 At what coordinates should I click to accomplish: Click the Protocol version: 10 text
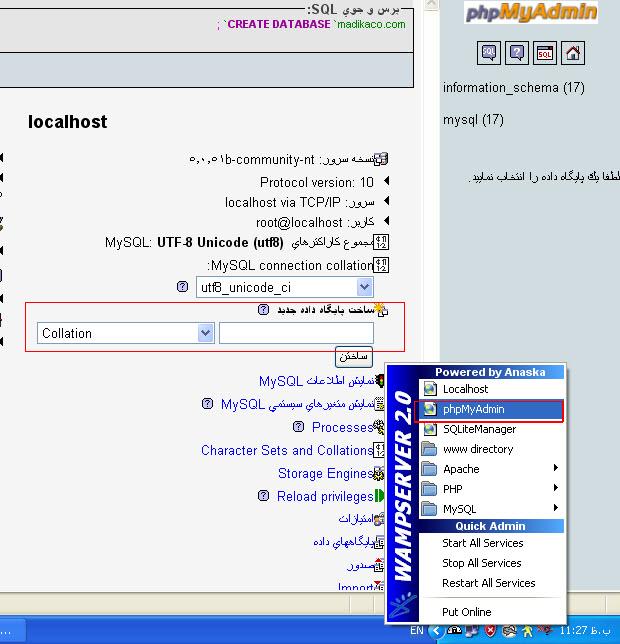[x=317, y=182]
